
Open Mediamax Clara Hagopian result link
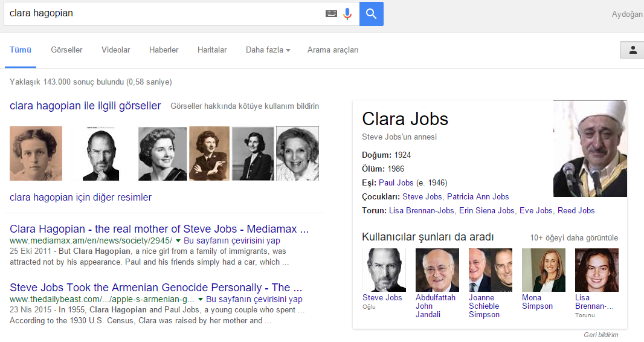click(159, 229)
